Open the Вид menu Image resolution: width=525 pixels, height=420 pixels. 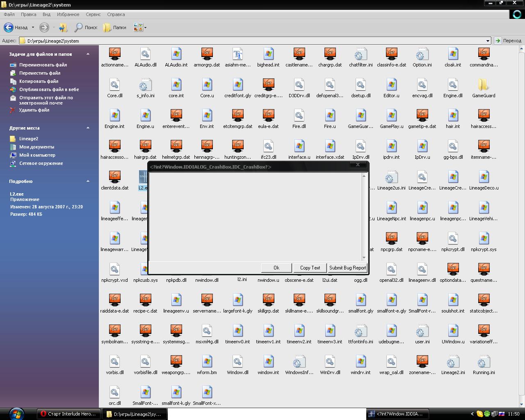pyautogui.click(x=46, y=14)
